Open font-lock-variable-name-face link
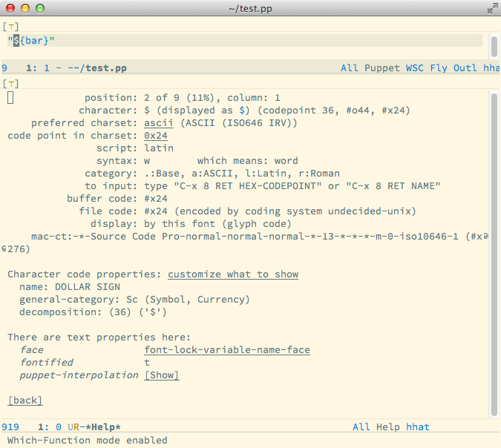 [x=227, y=350]
